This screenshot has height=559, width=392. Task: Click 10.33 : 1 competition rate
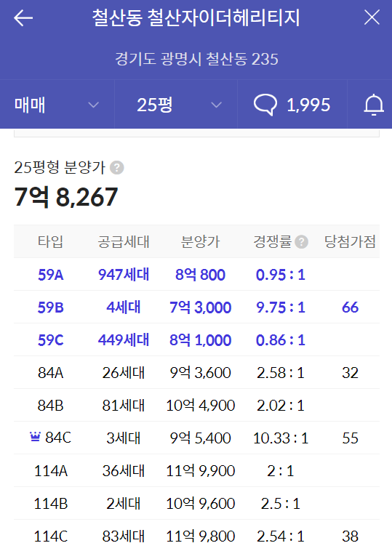[280, 438]
